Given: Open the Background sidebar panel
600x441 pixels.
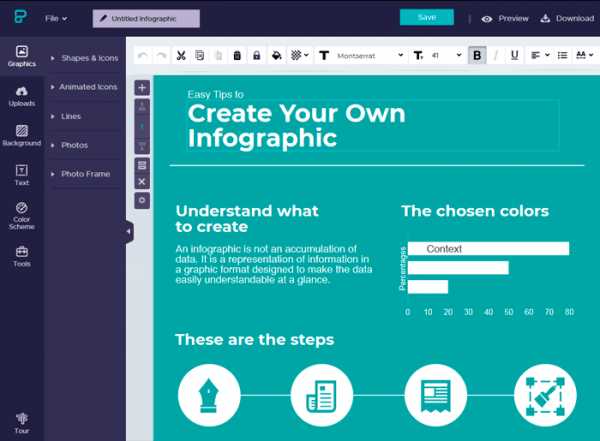Looking at the screenshot, I should 22,136.
